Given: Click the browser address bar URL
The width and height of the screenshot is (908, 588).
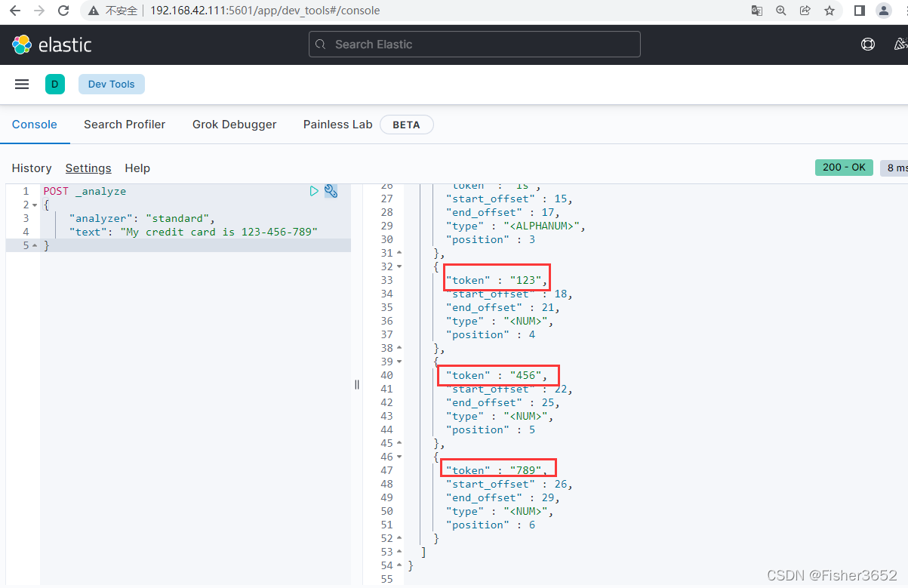Looking at the screenshot, I should pyautogui.click(x=265, y=11).
